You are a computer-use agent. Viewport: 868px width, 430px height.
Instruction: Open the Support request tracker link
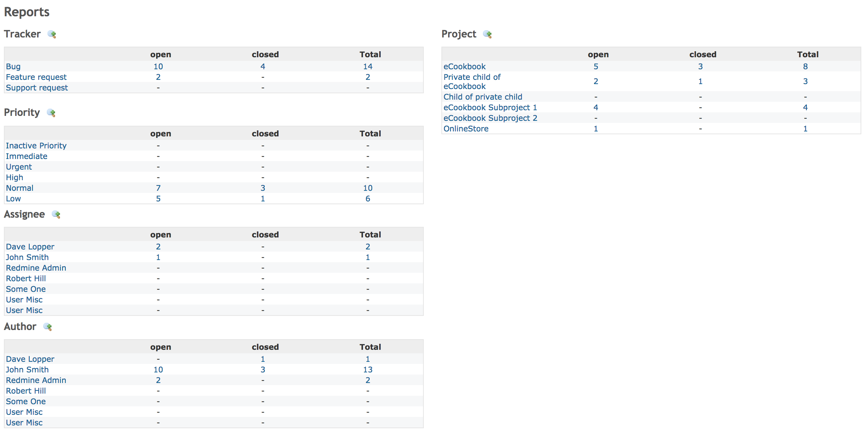pyautogui.click(x=37, y=88)
